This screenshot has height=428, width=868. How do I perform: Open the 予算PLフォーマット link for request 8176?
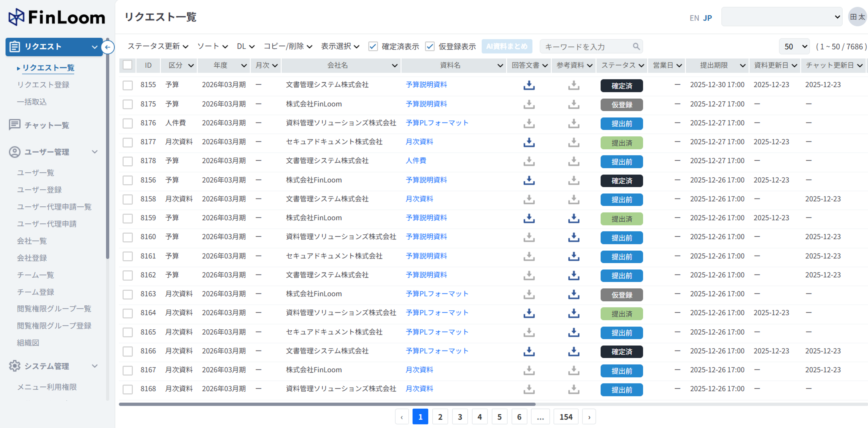(x=437, y=123)
